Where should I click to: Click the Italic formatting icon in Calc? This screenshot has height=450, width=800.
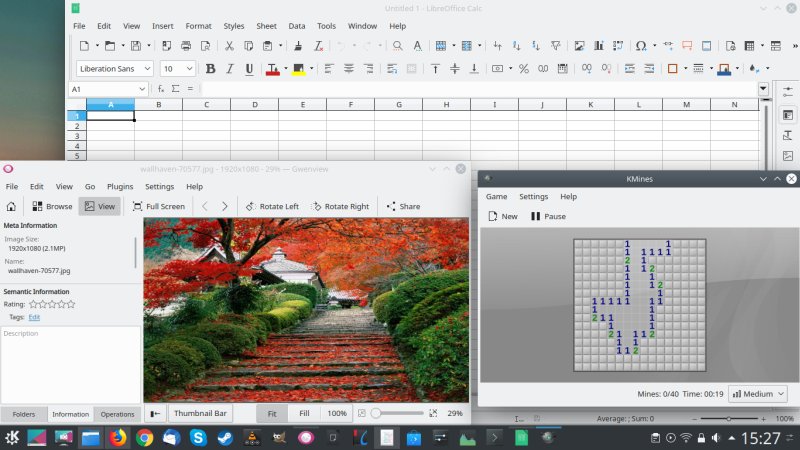(x=229, y=68)
